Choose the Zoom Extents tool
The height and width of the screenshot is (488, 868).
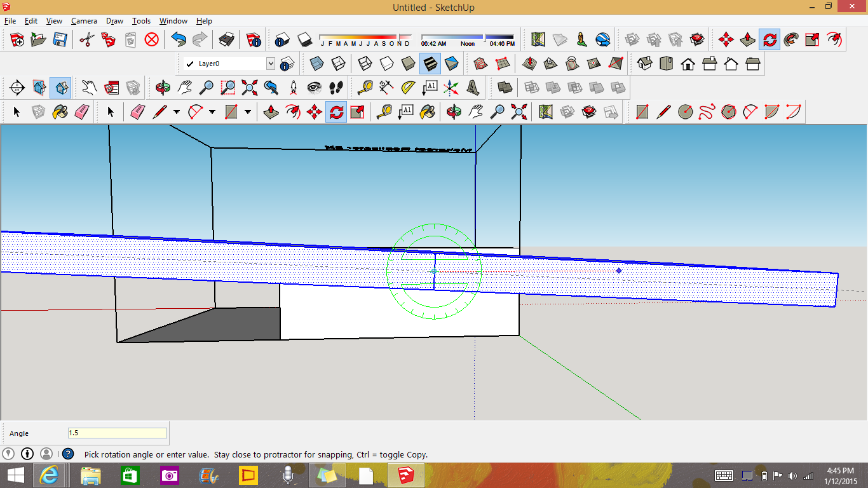249,87
